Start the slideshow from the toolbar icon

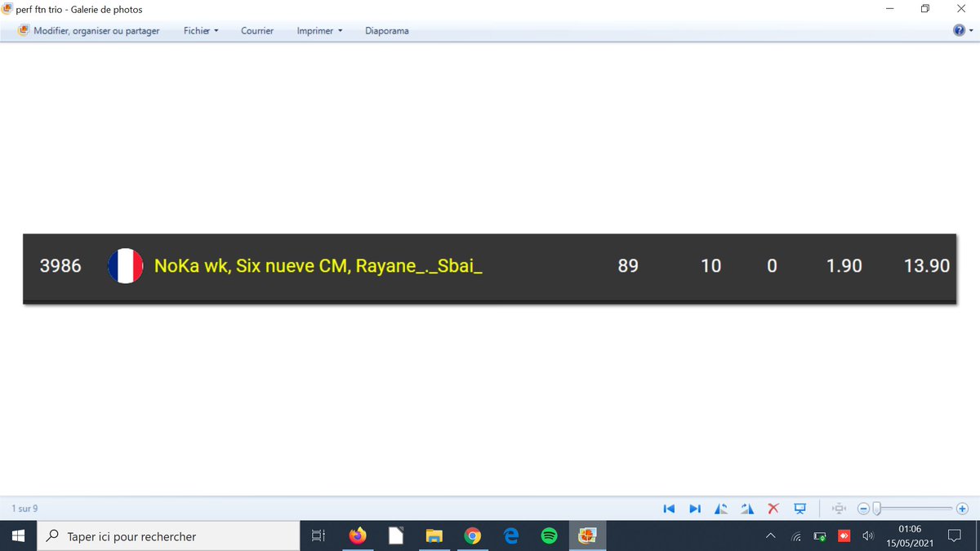point(800,508)
